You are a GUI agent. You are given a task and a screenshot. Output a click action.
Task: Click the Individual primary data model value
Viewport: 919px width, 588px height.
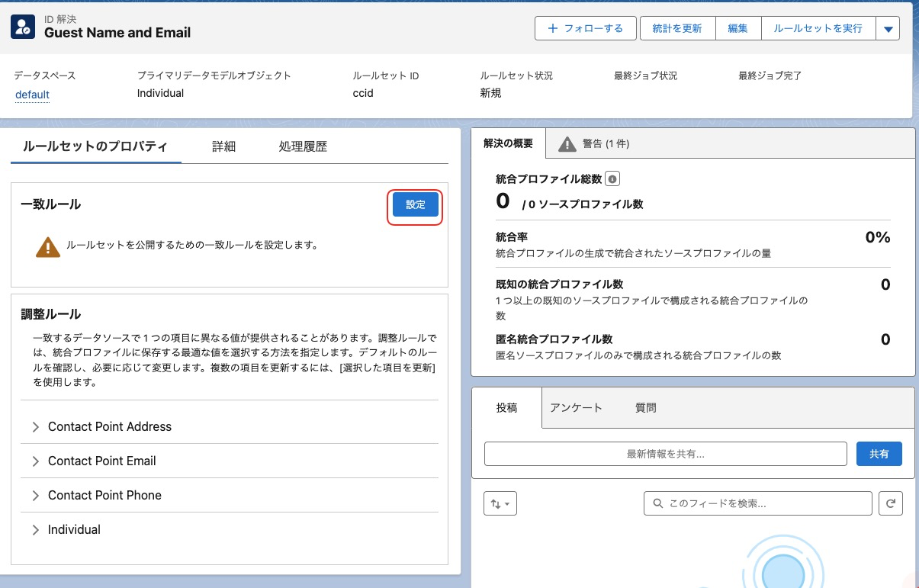point(160,93)
